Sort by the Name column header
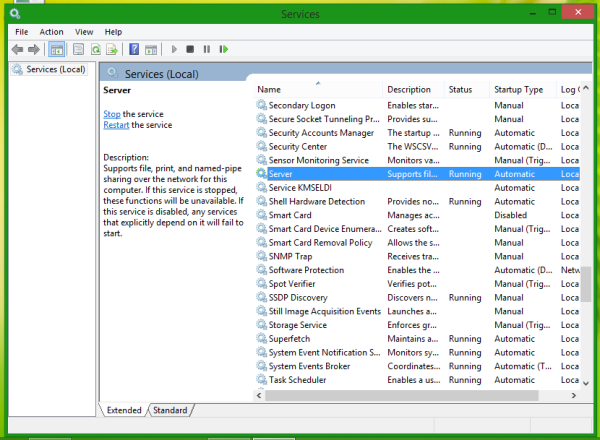600x440 pixels. click(x=318, y=90)
